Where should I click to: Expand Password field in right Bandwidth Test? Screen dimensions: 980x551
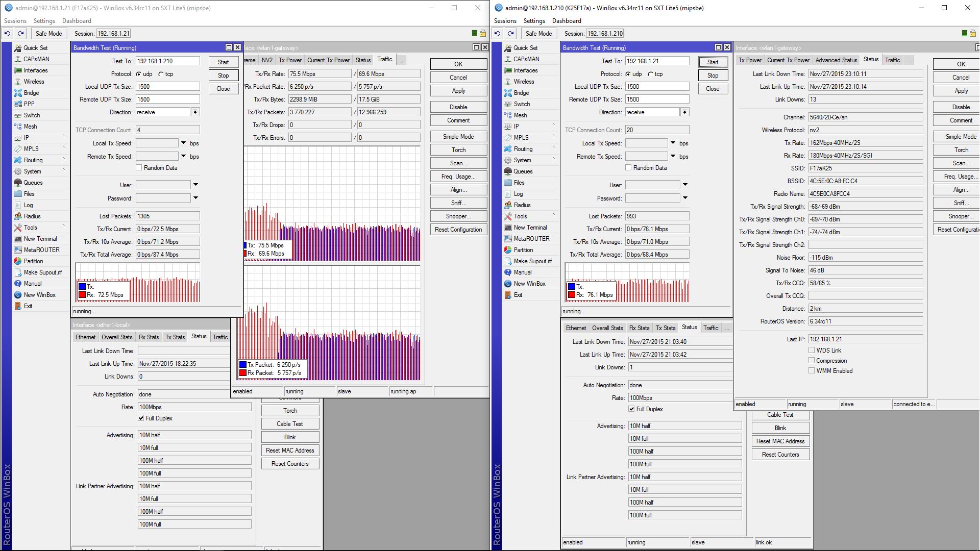pos(685,198)
